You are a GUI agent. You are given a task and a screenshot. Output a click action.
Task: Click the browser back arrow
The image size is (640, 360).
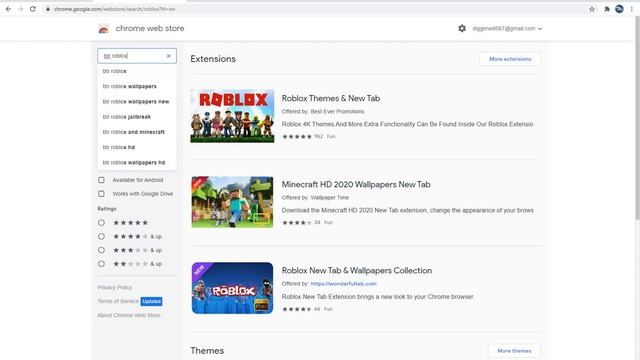(x=8, y=9)
